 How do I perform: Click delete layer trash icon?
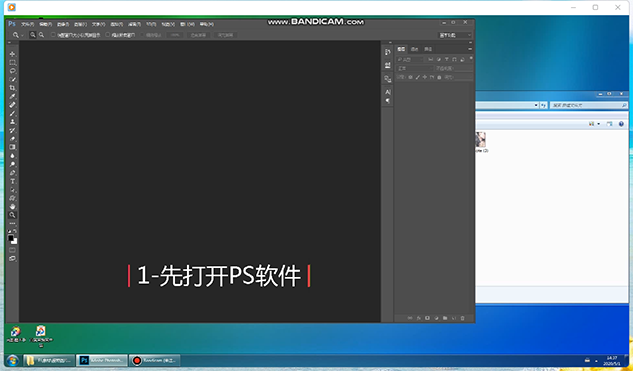pyautogui.click(x=463, y=318)
